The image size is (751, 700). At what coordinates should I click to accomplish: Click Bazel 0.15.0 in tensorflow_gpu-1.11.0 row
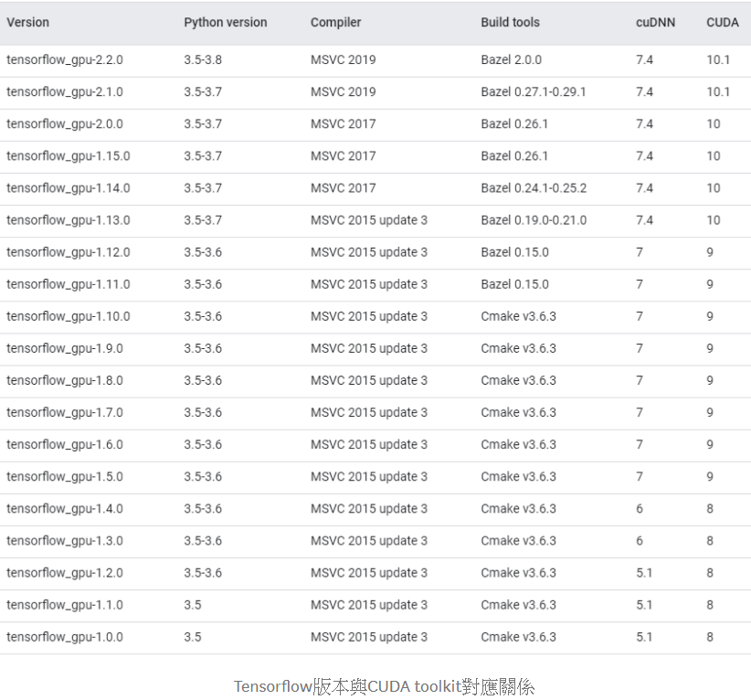[x=515, y=284]
